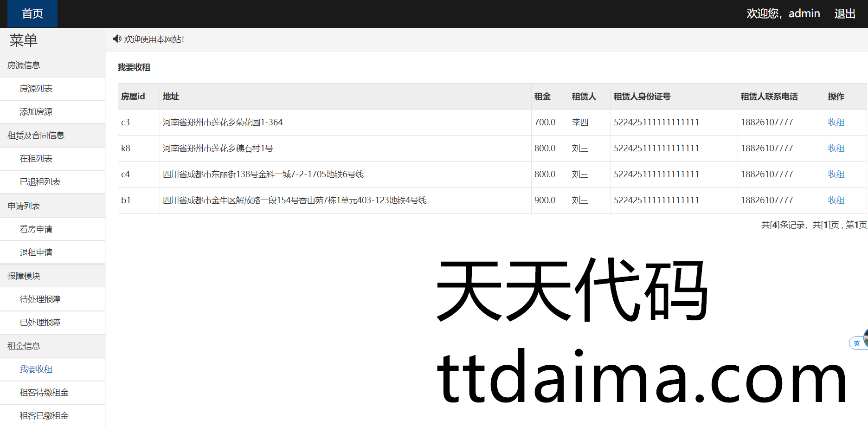Image resolution: width=868 pixels, height=427 pixels.
Task: View 待处理报障 list
Action: click(40, 299)
